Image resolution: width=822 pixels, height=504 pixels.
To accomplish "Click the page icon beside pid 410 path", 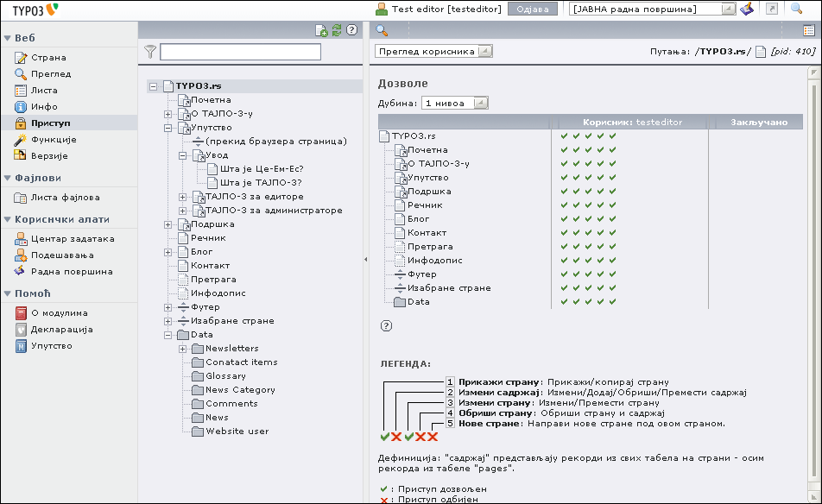I will pos(761,51).
